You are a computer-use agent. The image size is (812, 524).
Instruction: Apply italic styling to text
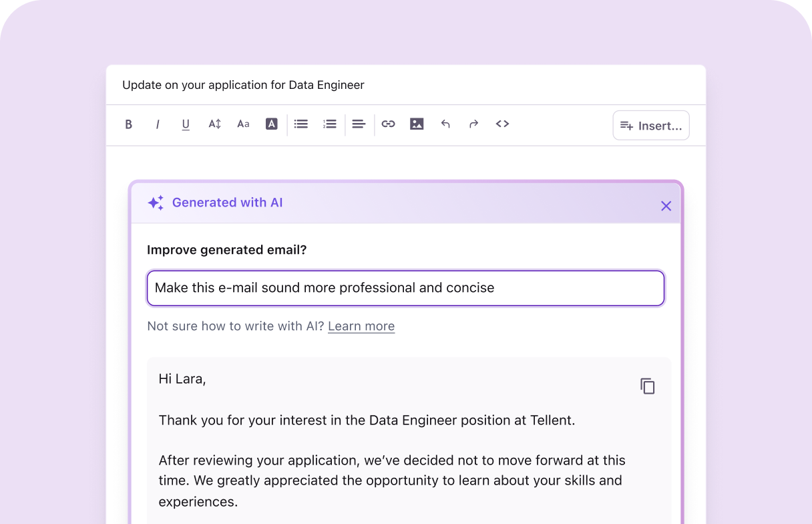(158, 124)
